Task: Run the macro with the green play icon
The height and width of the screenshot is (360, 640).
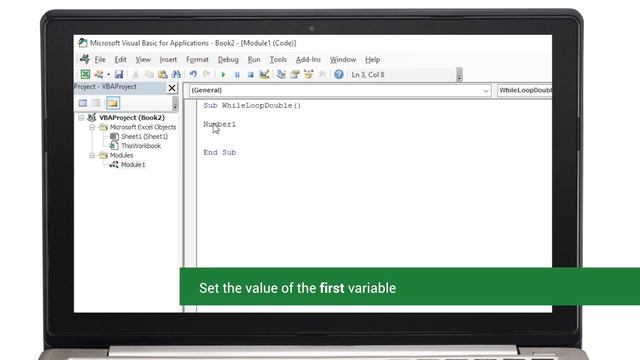Action: [x=223, y=75]
